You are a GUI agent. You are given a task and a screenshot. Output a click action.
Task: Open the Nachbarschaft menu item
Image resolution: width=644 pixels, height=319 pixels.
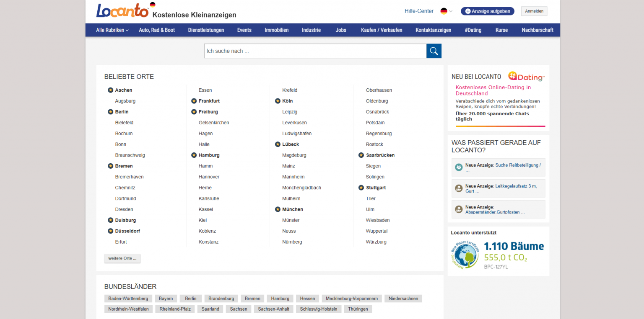(538, 30)
